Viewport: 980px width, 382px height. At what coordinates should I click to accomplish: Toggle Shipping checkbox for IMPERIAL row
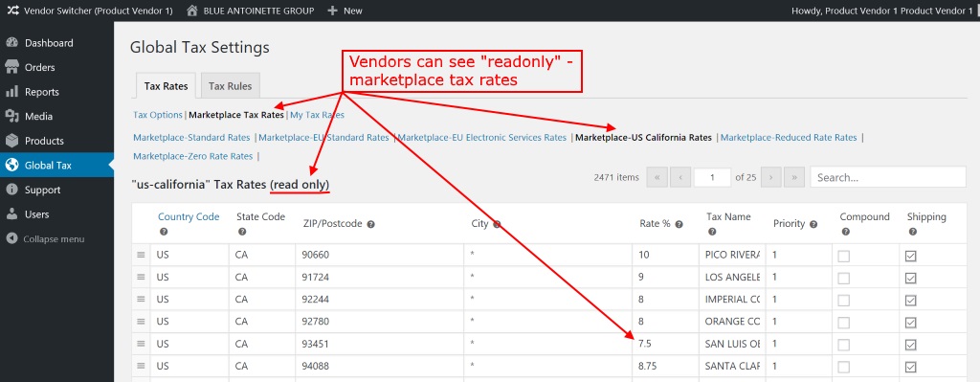pyautogui.click(x=911, y=301)
